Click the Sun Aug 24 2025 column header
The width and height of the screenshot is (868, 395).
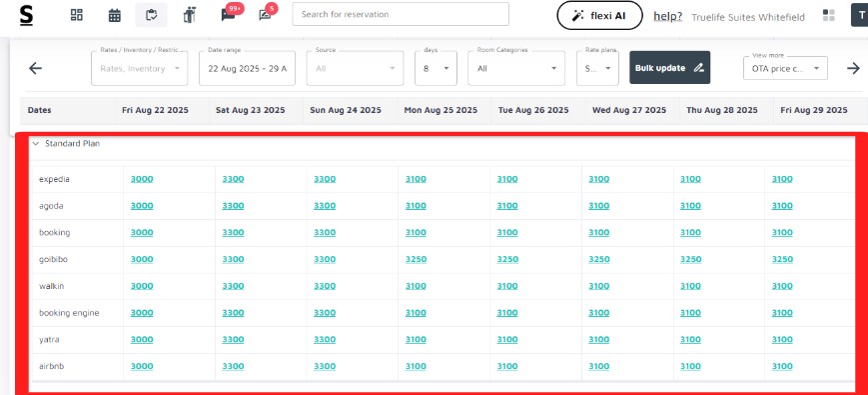(x=346, y=110)
